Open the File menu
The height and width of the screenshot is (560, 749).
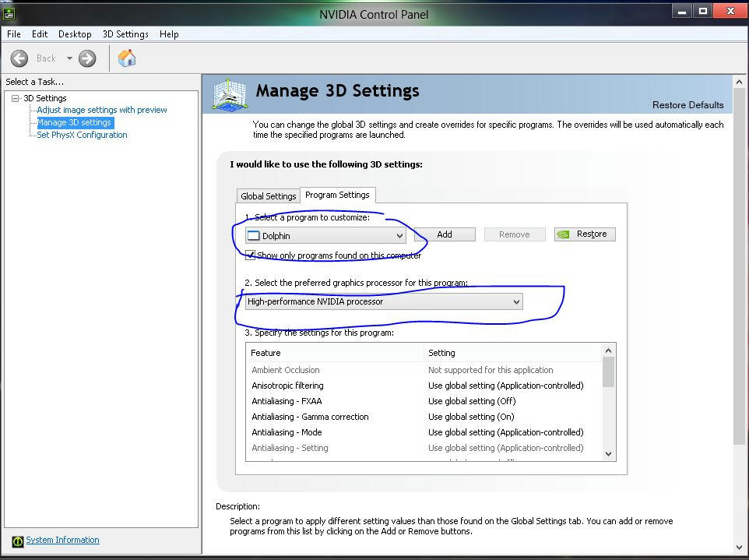14,34
